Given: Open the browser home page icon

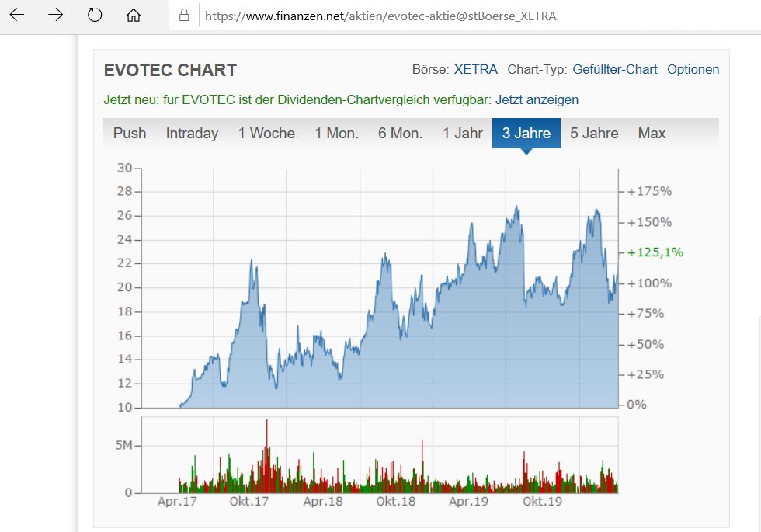Looking at the screenshot, I should [134, 16].
